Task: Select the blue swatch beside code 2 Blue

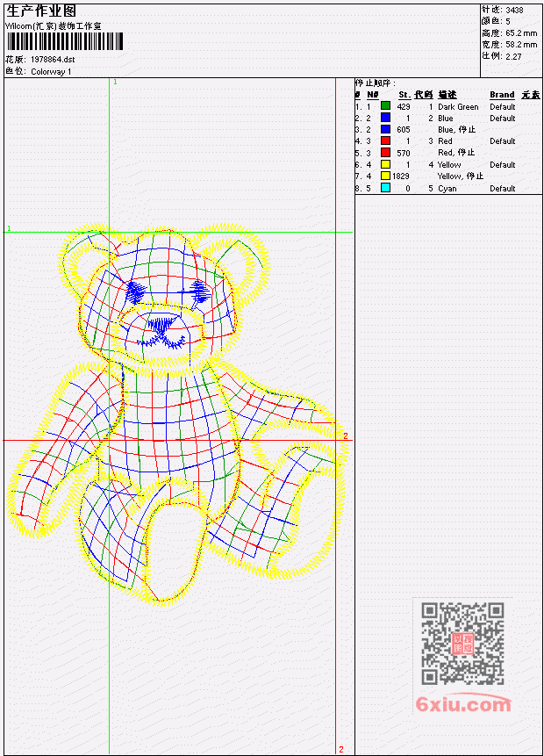Action: [385, 117]
